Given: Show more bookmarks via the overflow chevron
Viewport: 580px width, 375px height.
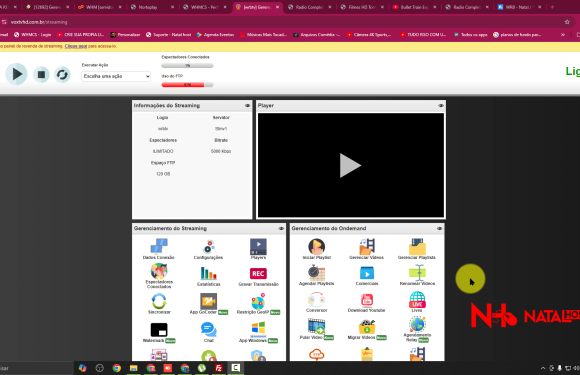Looking at the screenshot, I should click(563, 35).
